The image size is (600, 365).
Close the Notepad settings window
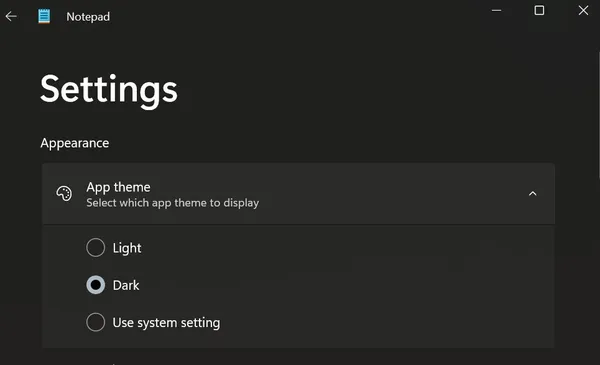[x=583, y=10]
